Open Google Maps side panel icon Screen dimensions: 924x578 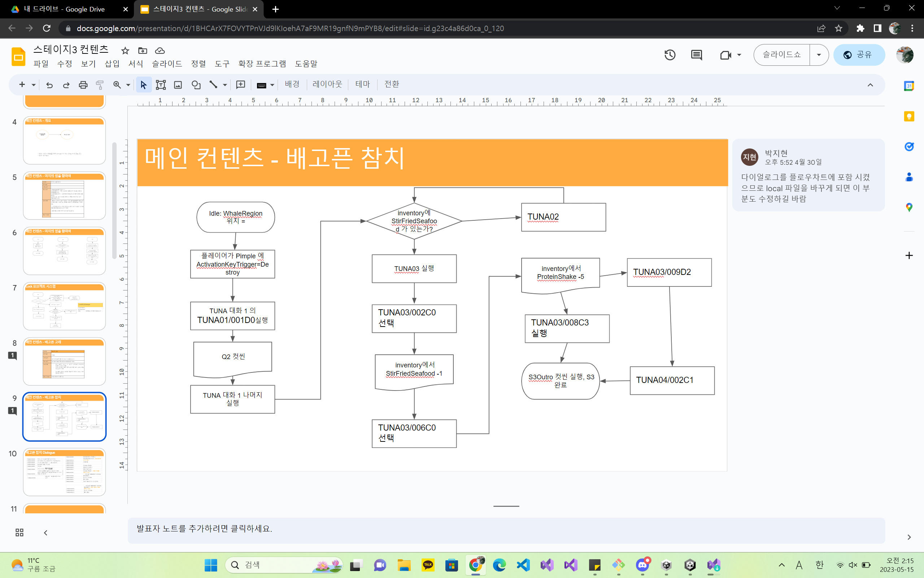tap(909, 207)
